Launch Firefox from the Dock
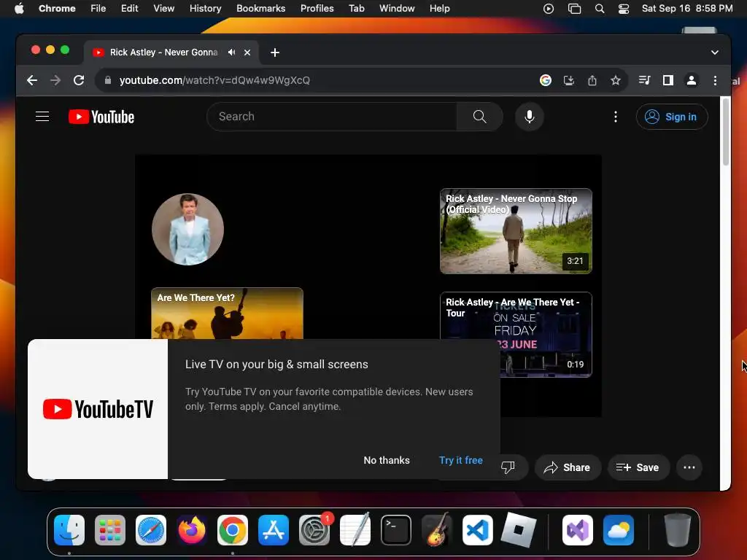 point(192,530)
